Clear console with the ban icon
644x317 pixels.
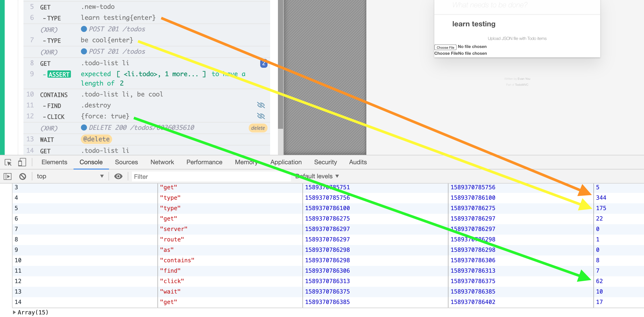[23, 176]
